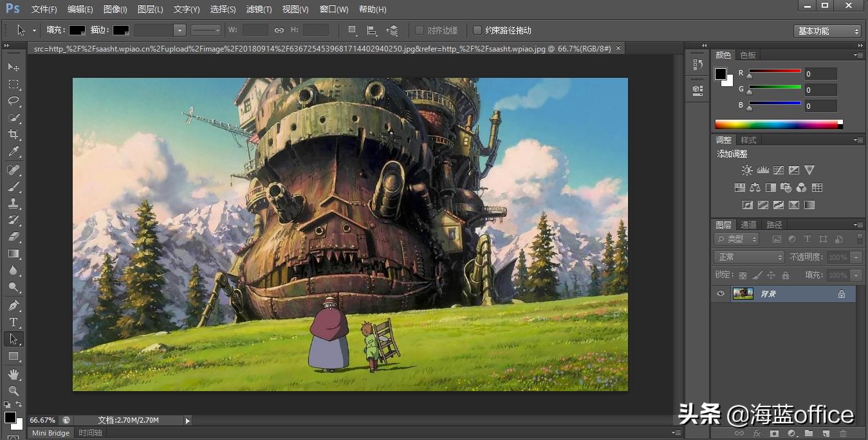Select the Gradient tool

14,253
